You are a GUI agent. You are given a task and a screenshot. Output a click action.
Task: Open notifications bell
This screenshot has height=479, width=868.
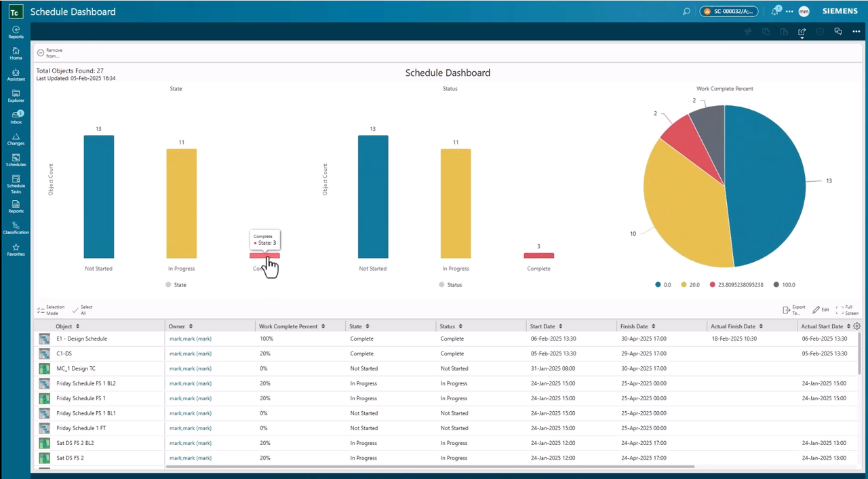[775, 12]
